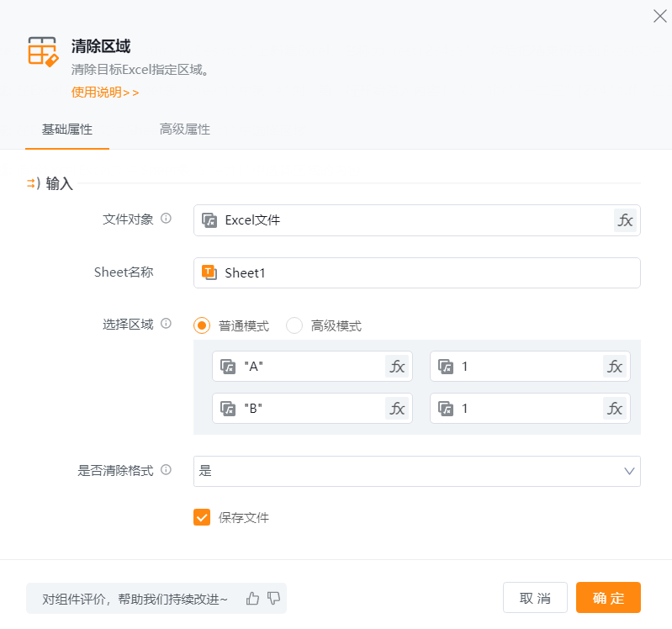Click the thumbs-down feedback icon
This screenshot has width=672, height=629.
point(273,598)
